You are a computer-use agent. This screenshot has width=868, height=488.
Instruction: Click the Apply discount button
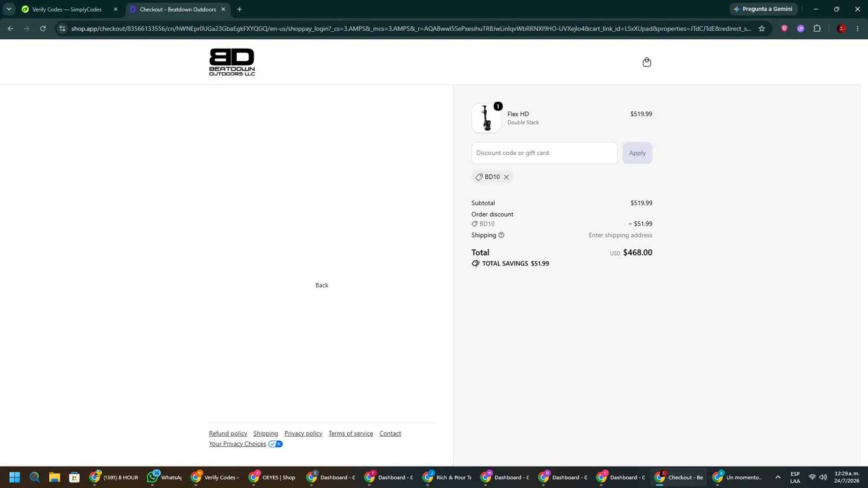pyautogui.click(x=637, y=153)
